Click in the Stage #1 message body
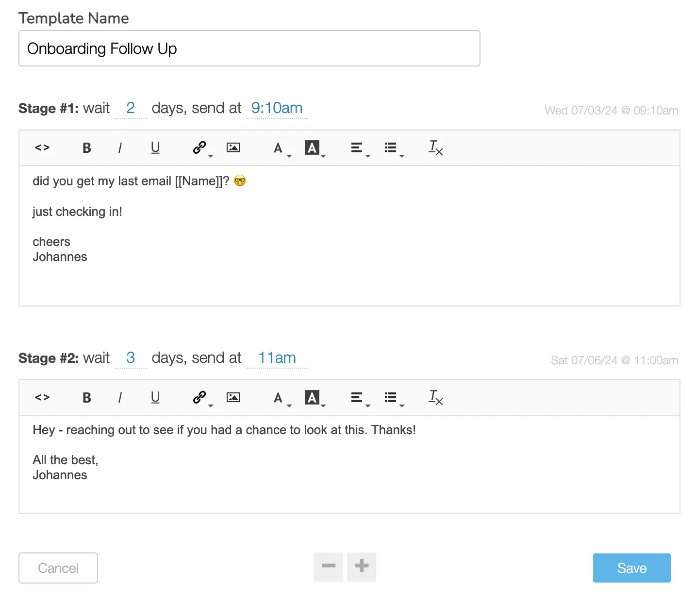 pyautogui.click(x=349, y=236)
